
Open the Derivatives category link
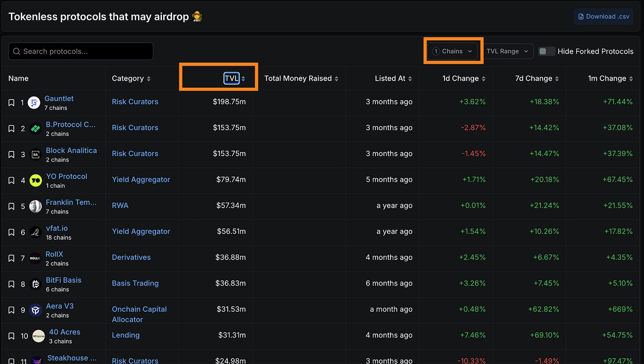pyautogui.click(x=131, y=257)
